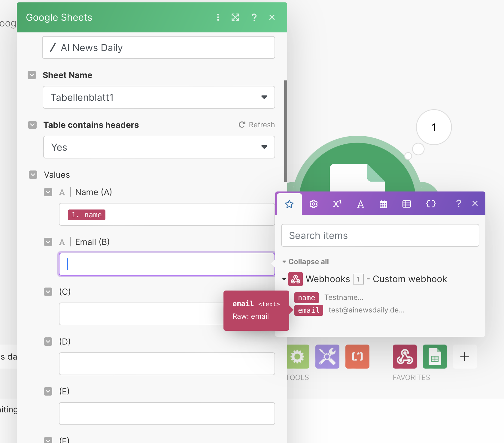
Task: Select the email variable pill
Action: click(x=309, y=310)
